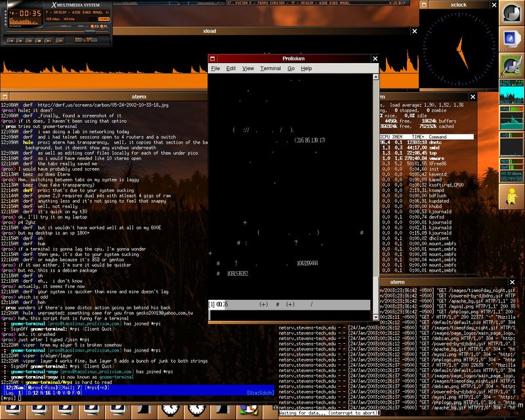525x420 pixels.
Task: Pause playback in XMMS
Action: [30, 40]
